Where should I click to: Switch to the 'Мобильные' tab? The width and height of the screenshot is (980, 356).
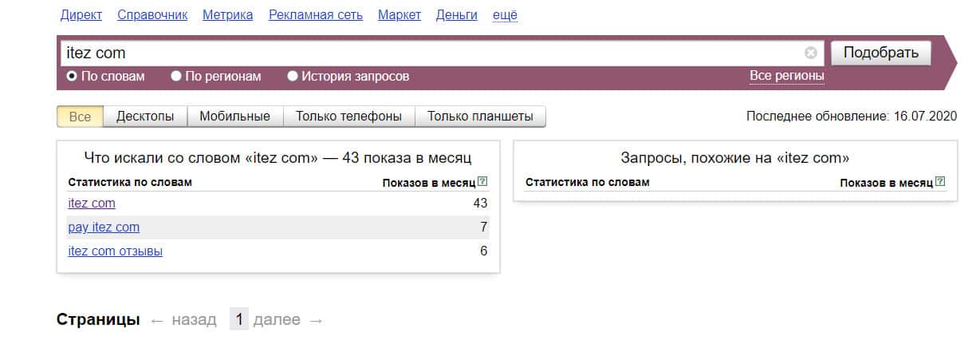pos(234,117)
